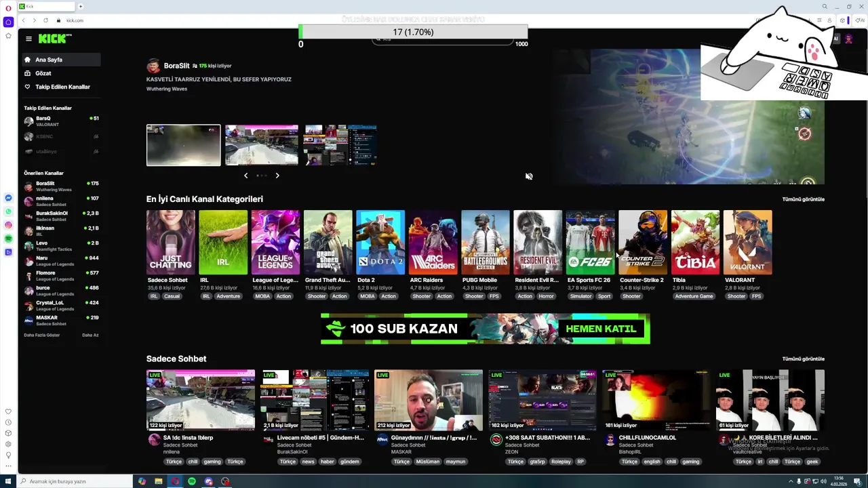The height and width of the screenshot is (488, 868).
Task: Open Dota 2 category card
Action: (380, 242)
